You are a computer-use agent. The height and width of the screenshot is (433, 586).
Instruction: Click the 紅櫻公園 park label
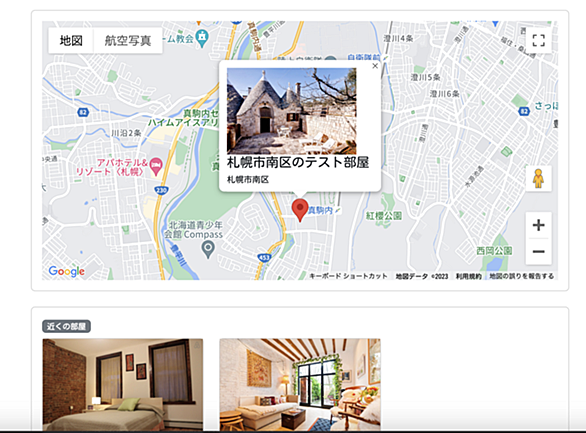(x=384, y=216)
